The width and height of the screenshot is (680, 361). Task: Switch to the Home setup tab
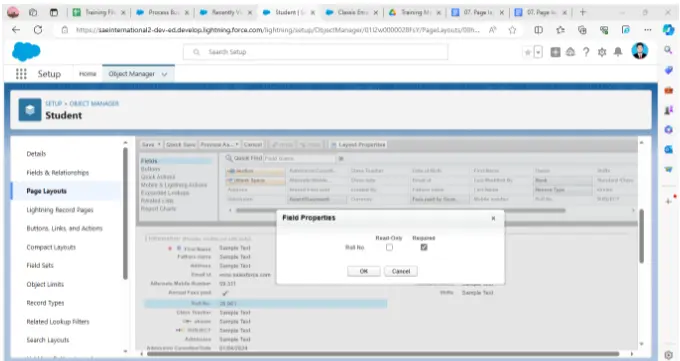pos(88,74)
